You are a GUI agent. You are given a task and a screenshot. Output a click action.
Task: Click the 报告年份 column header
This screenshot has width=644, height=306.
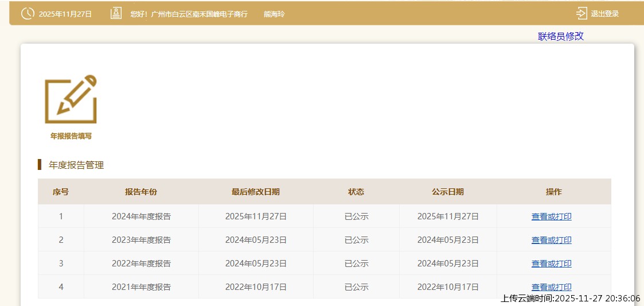[141, 192]
